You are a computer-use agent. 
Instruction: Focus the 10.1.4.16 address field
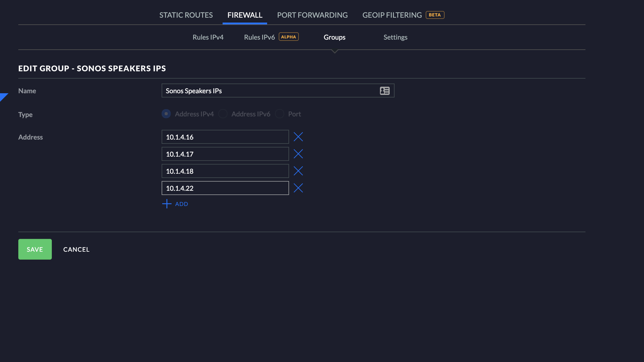click(225, 137)
